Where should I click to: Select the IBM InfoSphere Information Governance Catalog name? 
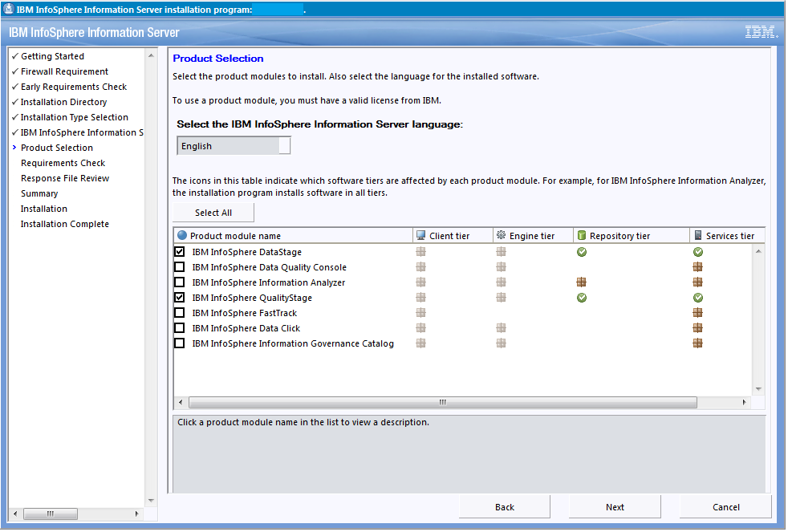[293, 343]
